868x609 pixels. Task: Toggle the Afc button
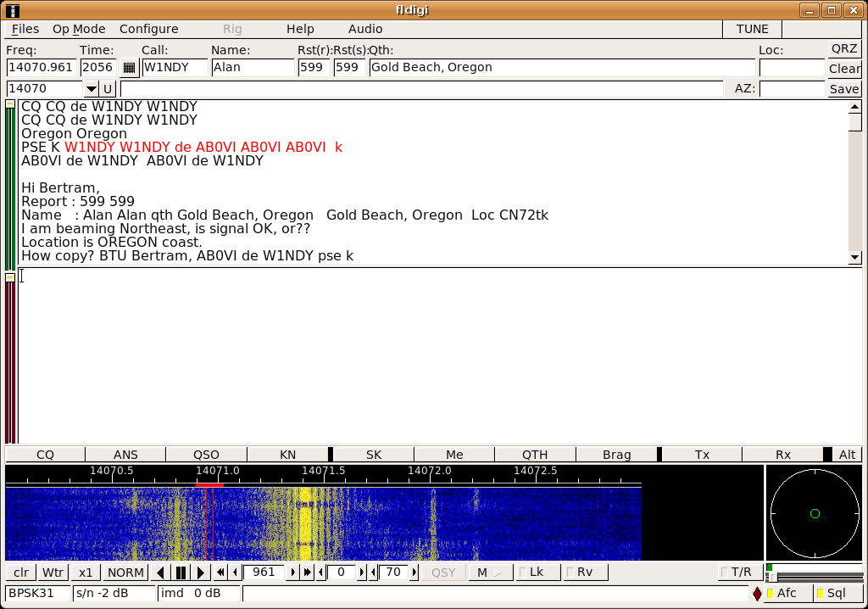click(787, 594)
